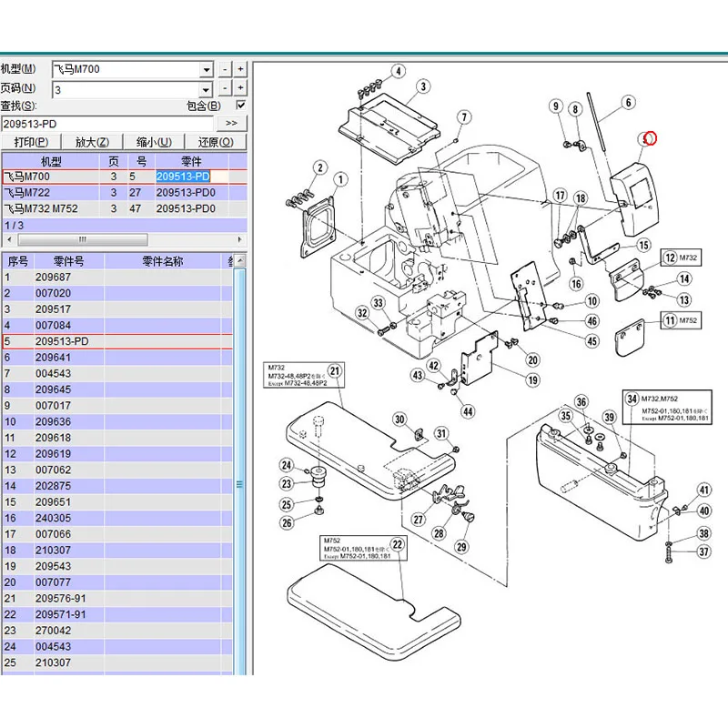Select part row 14 with number 202875
Screen dimensions: 728x728
[x=117, y=486]
